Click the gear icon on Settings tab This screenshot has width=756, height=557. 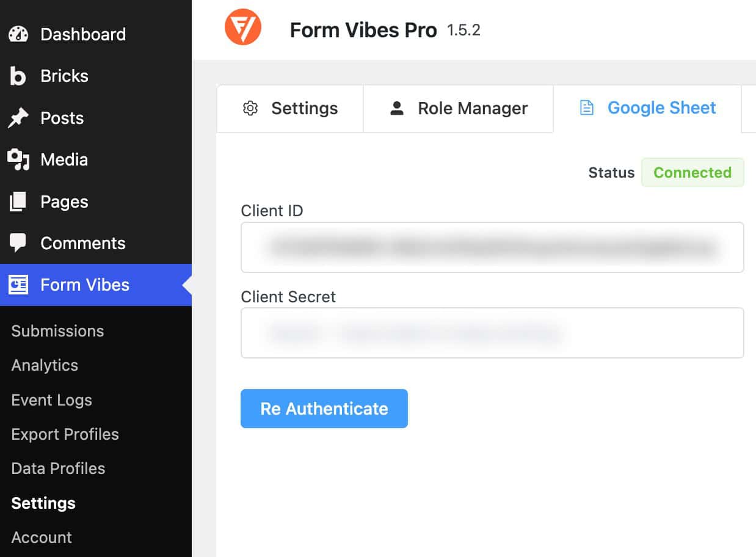tap(250, 109)
